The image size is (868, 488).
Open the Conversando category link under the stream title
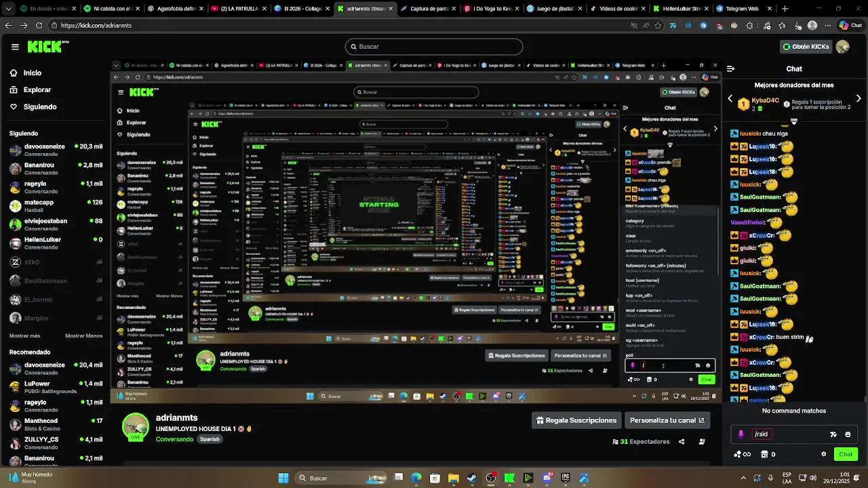coord(174,439)
